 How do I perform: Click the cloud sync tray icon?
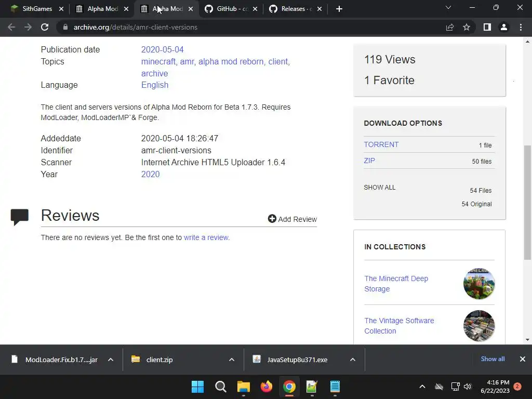439,387
